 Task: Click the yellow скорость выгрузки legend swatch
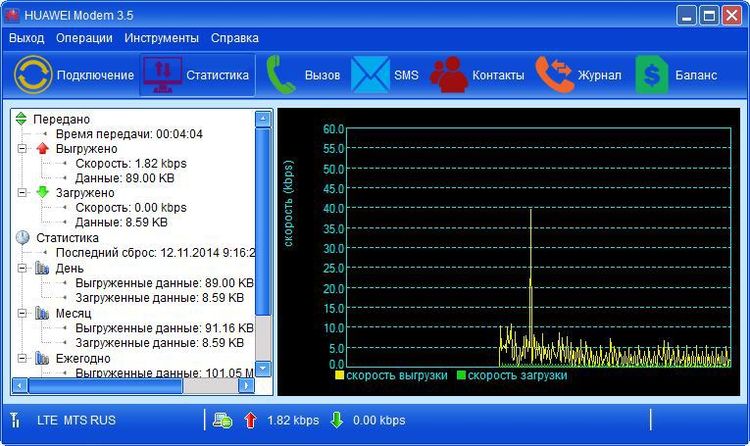click(x=340, y=375)
